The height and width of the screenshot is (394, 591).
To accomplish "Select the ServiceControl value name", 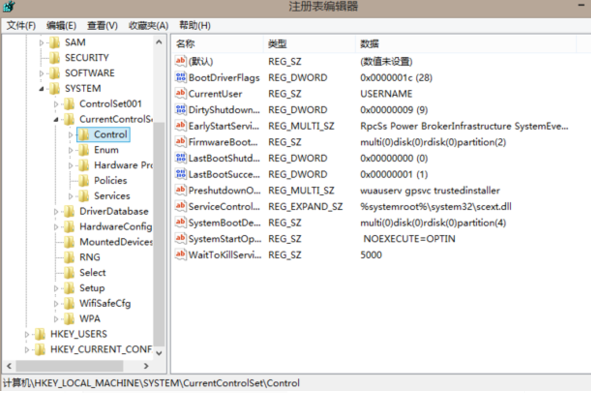I will [224, 207].
